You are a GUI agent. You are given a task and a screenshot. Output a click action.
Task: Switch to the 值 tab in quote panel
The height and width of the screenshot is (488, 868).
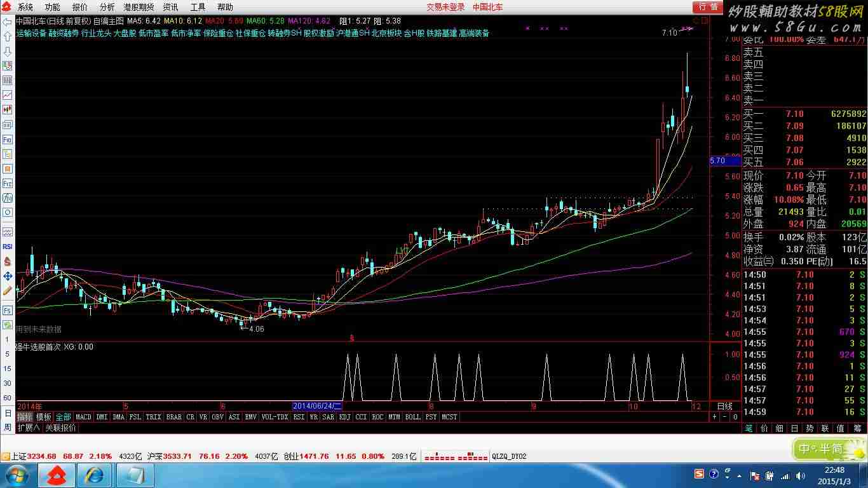click(841, 428)
